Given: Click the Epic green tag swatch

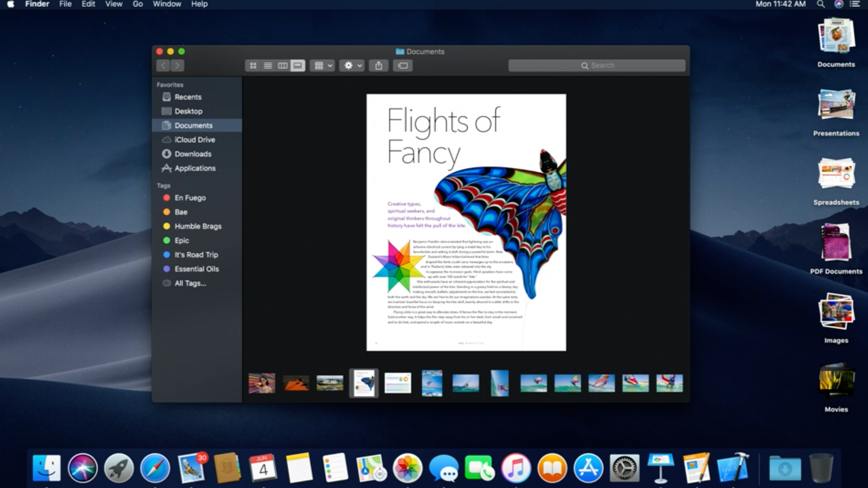Looking at the screenshot, I should (x=166, y=240).
